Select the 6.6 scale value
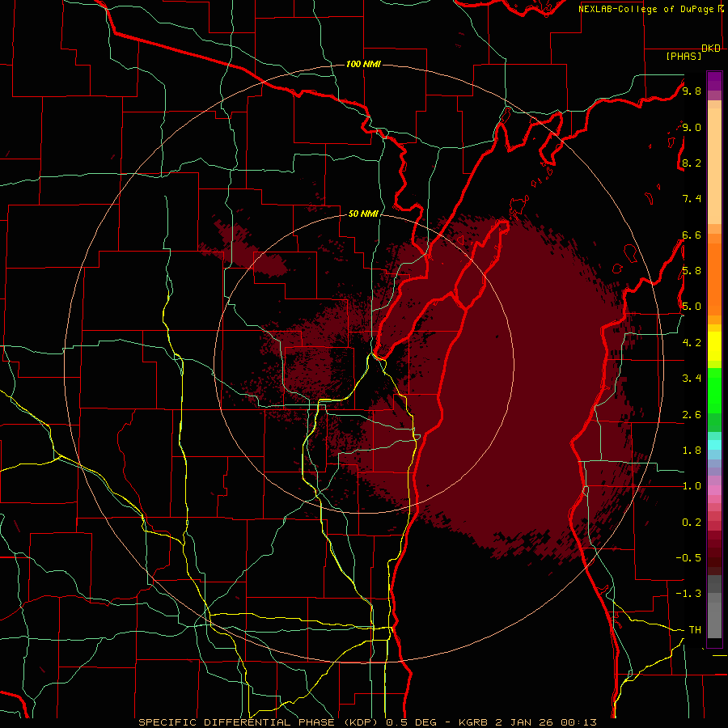 (692, 235)
